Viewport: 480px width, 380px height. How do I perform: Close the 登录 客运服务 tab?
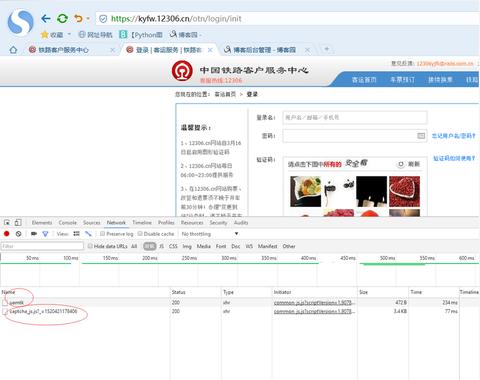coord(210,50)
